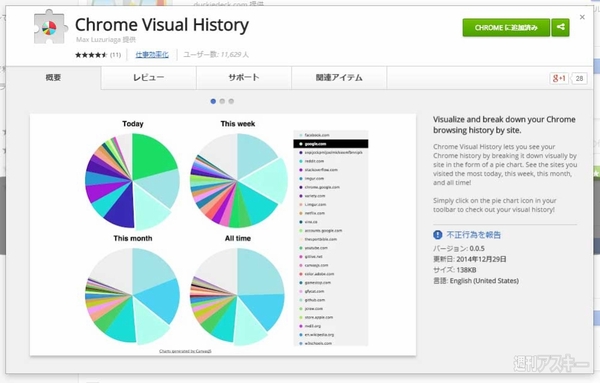Click the +1 count bubble showing 28
Image resolution: width=600 pixels, height=383 pixels.
[579, 78]
